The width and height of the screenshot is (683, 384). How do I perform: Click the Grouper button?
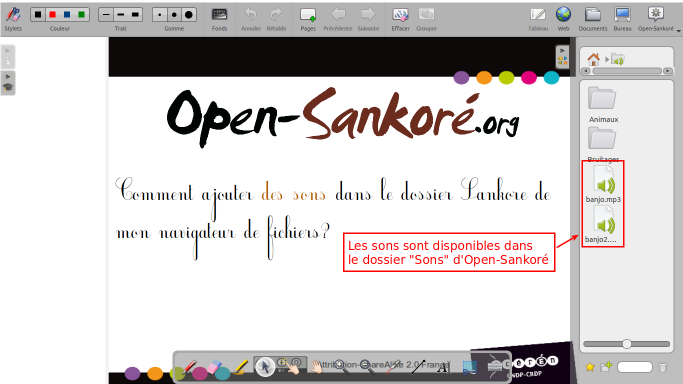click(426, 19)
